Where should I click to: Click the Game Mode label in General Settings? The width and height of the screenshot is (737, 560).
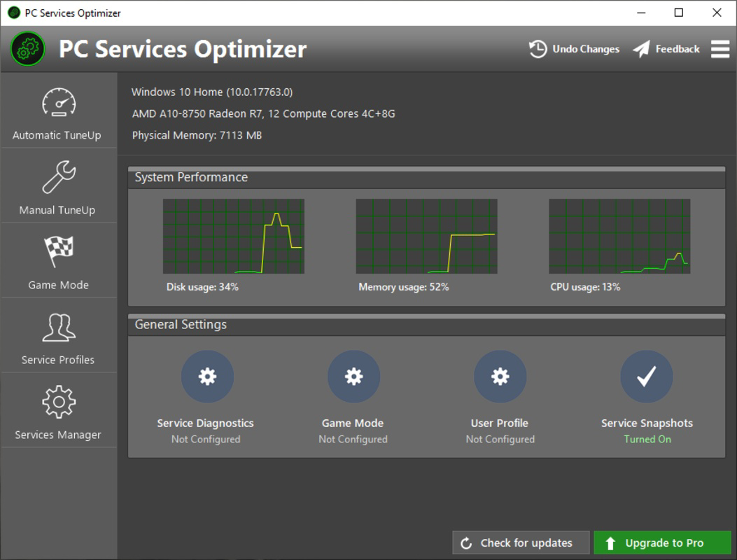click(353, 423)
